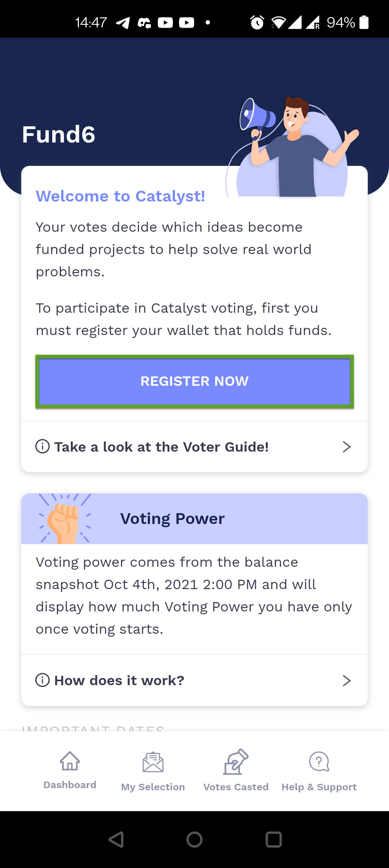Open Help & Support question icon
Image resolution: width=389 pixels, height=868 pixels.
pos(319,761)
